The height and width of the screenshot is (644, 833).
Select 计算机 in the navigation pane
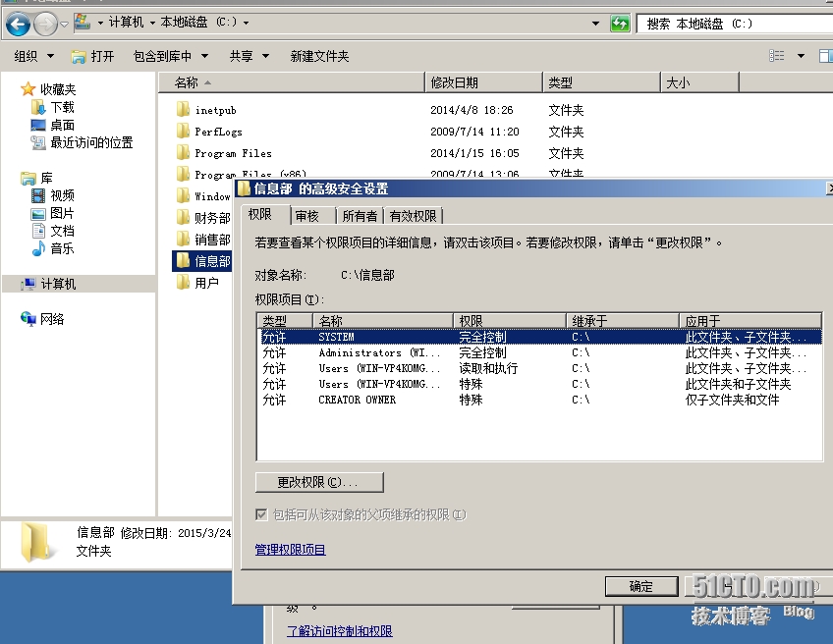[x=58, y=284]
